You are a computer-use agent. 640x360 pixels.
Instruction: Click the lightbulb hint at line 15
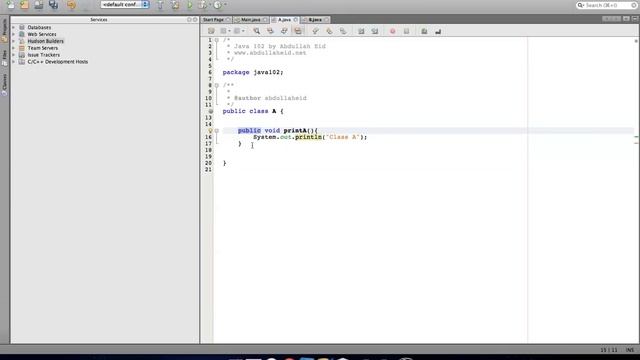click(x=210, y=131)
